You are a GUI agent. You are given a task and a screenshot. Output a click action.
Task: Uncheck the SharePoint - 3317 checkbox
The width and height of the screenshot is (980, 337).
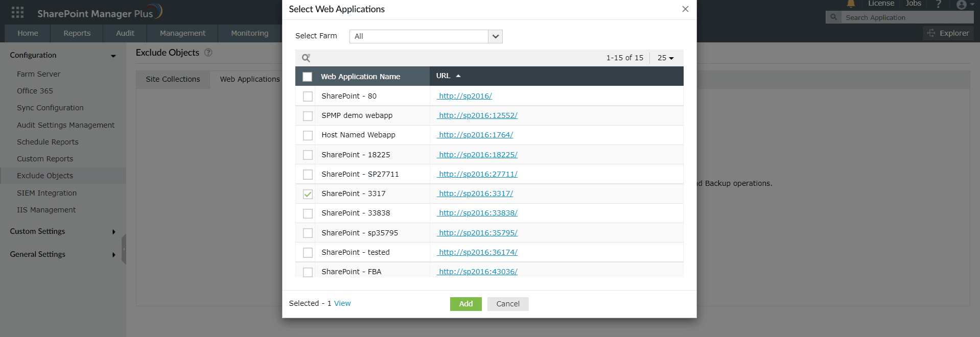point(308,194)
